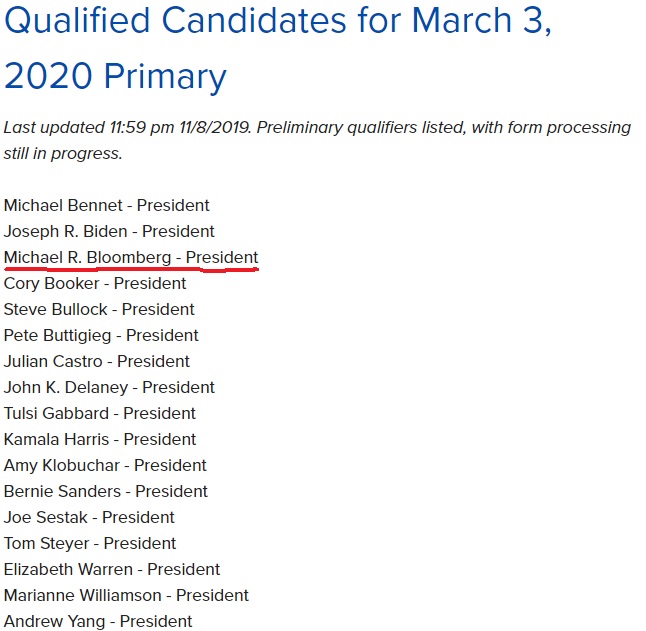Click Julian Castro - President line
This screenshot has width=646, height=631.
tap(97, 361)
